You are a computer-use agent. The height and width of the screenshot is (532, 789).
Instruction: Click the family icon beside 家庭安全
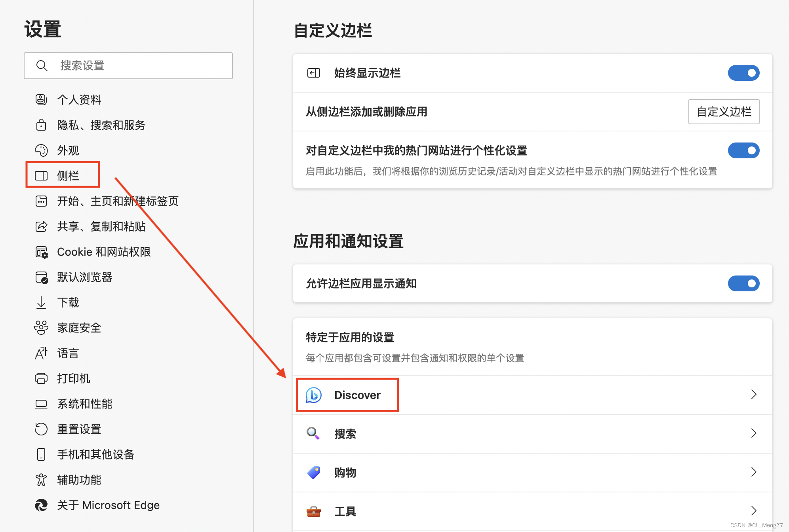[41, 328]
